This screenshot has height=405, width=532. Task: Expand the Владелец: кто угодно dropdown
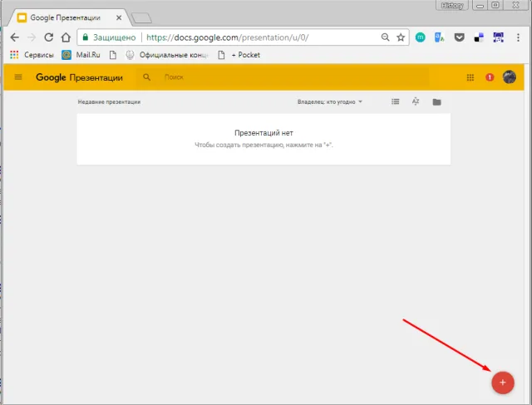point(330,101)
